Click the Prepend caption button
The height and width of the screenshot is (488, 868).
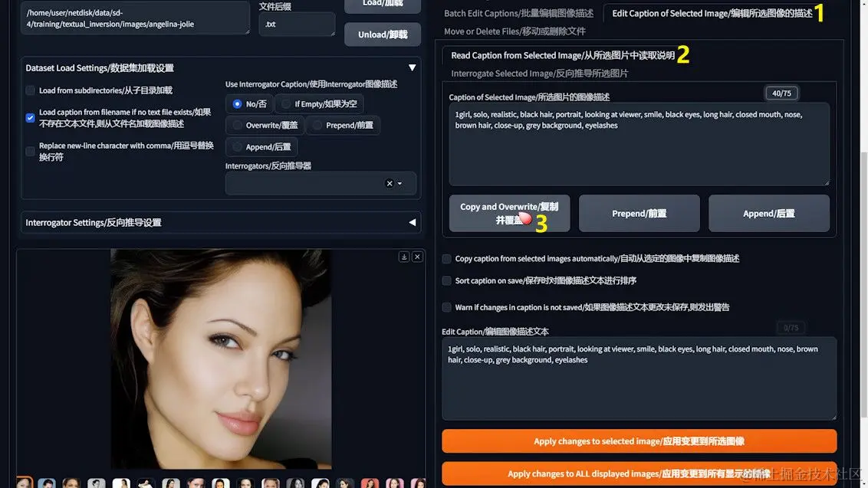639,213
